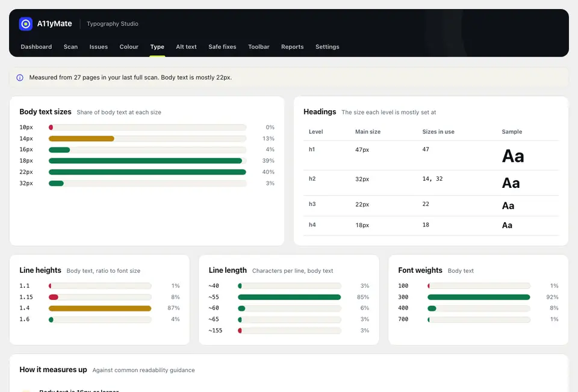Click the ~65 line length bar
This screenshot has height=392, width=578.
[x=290, y=319]
